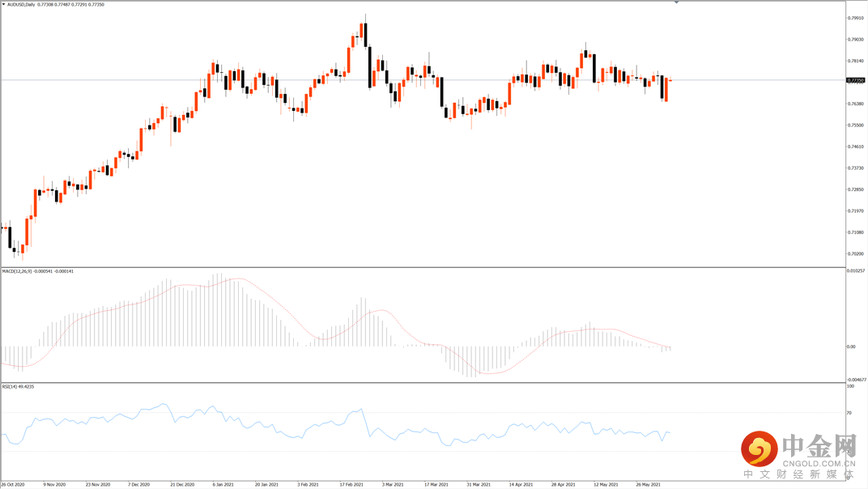Click the chart shift triangle marker at top

pos(676,2)
